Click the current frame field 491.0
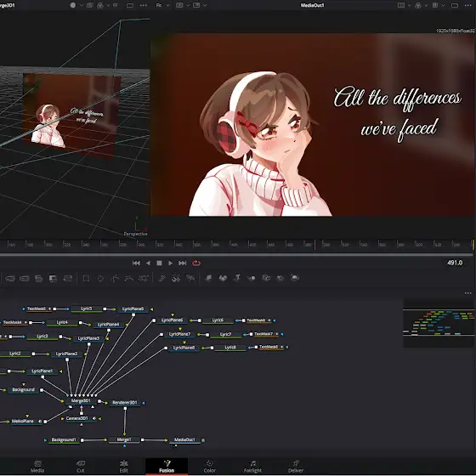The width and height of the screenshot is (476, 476). point(455,263)
